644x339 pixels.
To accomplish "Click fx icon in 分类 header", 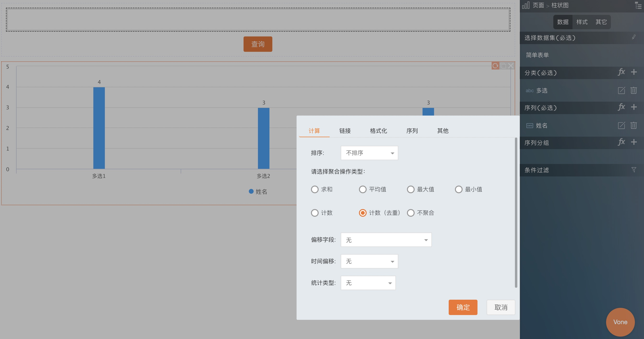I will click(x=621, y=72).
